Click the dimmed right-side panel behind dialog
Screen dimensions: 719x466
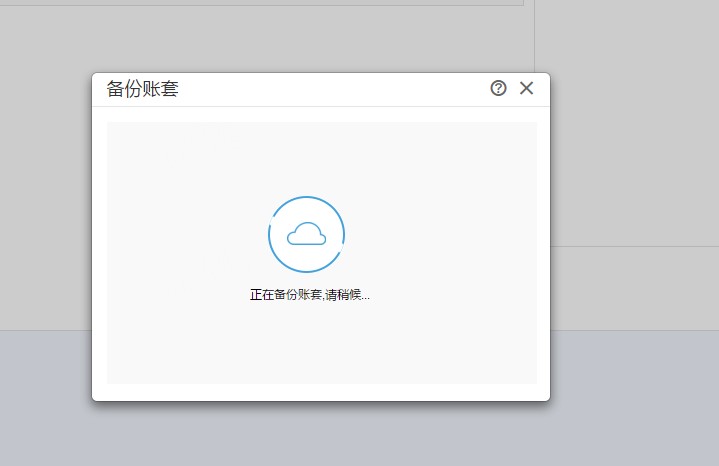pyautogui.click(x=635, y=124)
